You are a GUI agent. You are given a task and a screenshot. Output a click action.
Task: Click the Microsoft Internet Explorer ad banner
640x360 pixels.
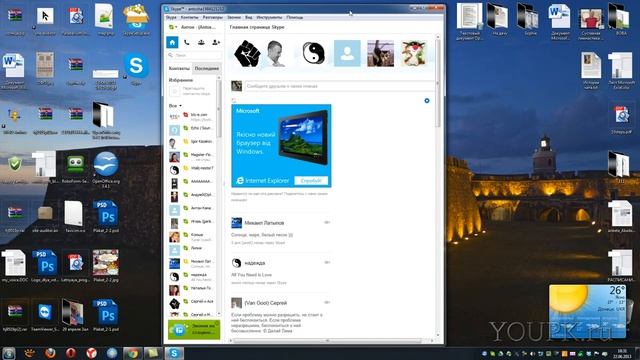click(281, 146)
